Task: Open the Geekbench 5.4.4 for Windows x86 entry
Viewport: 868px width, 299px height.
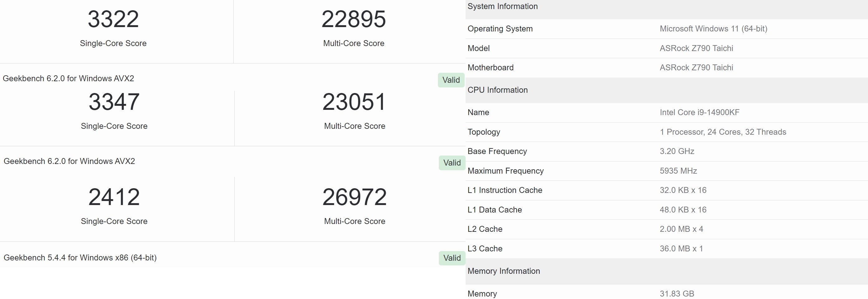Action: (80, 258)
